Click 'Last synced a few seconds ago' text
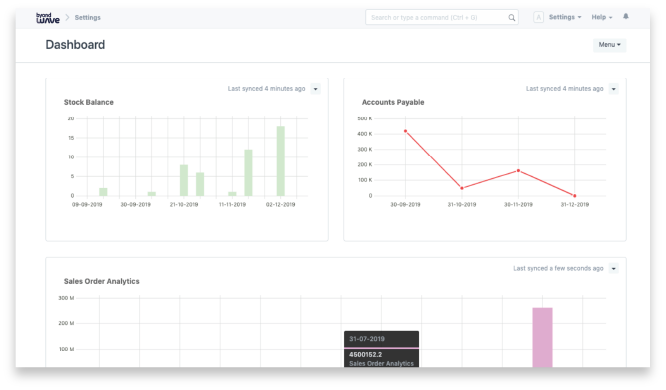The image size is (666, 390). 558,268
